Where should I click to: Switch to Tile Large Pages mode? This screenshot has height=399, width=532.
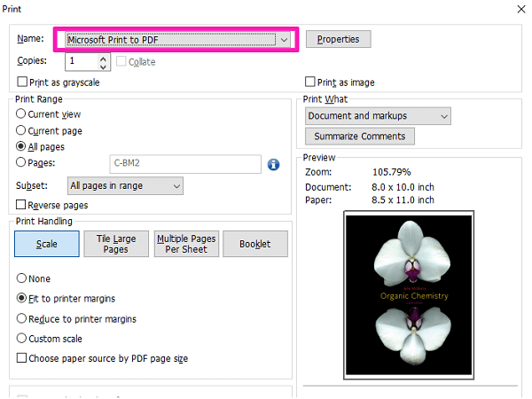click(116, 244)
